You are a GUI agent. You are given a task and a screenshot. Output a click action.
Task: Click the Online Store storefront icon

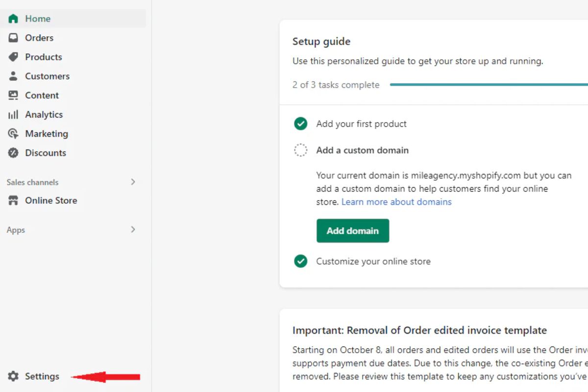pos(13,200)
